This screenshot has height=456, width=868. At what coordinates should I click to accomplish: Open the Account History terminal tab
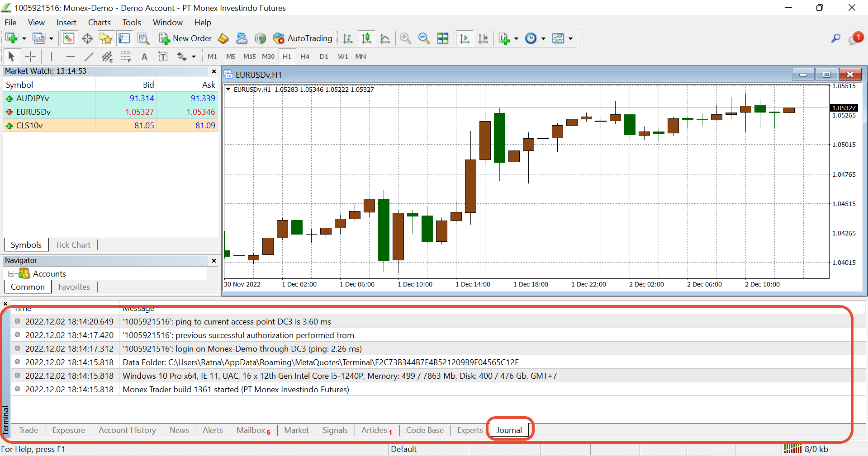coord(127,430)
